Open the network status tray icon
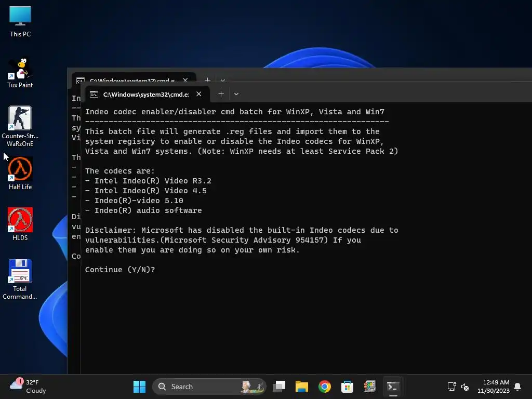The image size is (532, 399). [452, 387]
